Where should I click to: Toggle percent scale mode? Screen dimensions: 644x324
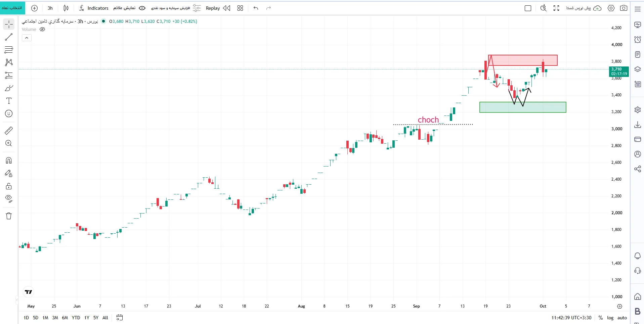coord(600,318)
